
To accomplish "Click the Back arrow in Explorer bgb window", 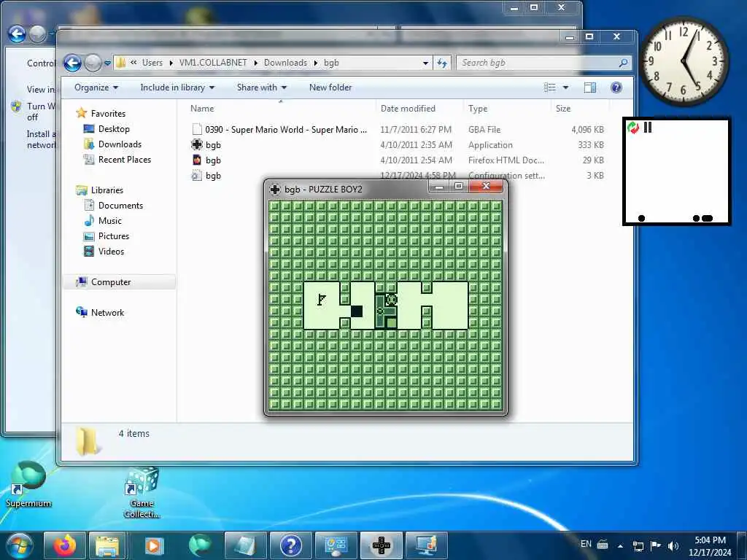I will point(72,63).
